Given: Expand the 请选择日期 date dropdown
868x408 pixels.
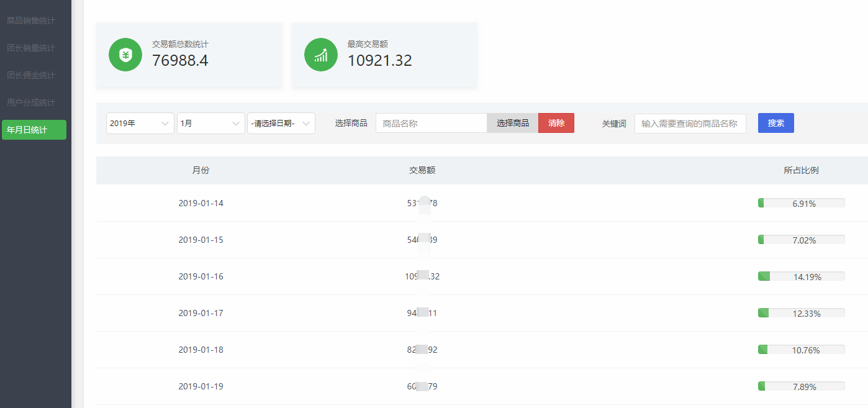Looking at the screenshot, I should pyautogui.click(x=281, y=124).
